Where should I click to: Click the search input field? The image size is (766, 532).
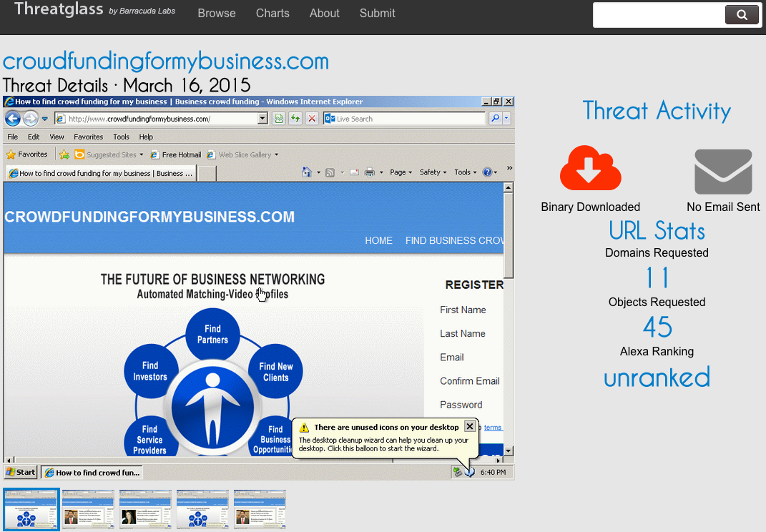point(658,15)
